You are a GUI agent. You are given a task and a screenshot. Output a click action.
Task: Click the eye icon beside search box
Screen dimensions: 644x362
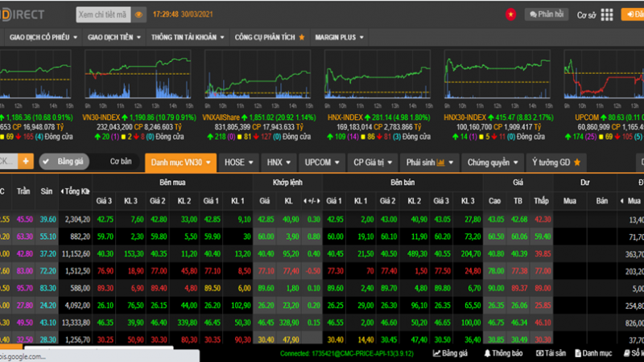138,14
